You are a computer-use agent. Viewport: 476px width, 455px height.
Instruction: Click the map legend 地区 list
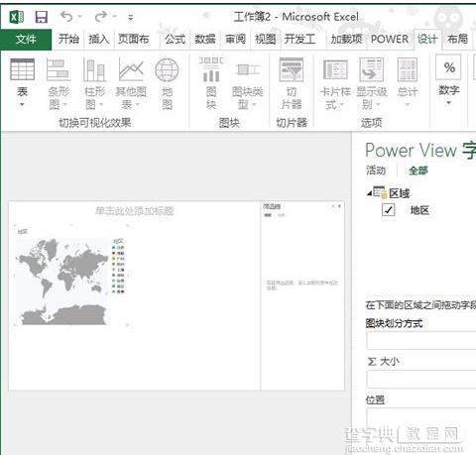click(118, 267)
